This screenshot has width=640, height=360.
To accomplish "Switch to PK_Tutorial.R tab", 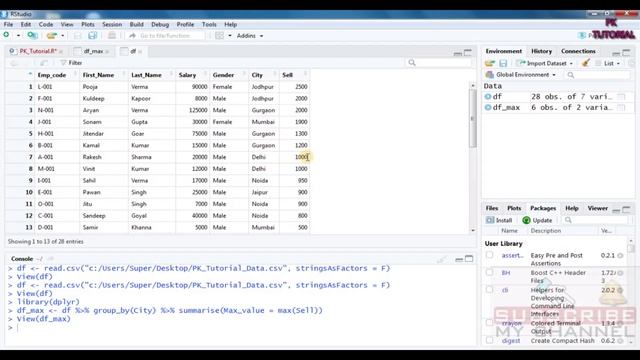I will (x=38, y=51).
